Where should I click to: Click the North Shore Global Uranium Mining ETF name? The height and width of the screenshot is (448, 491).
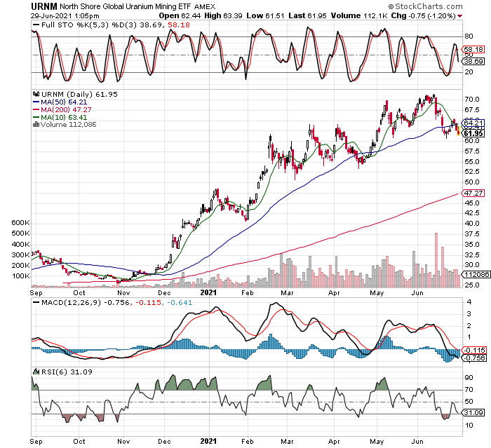click(x=126, y=6)
